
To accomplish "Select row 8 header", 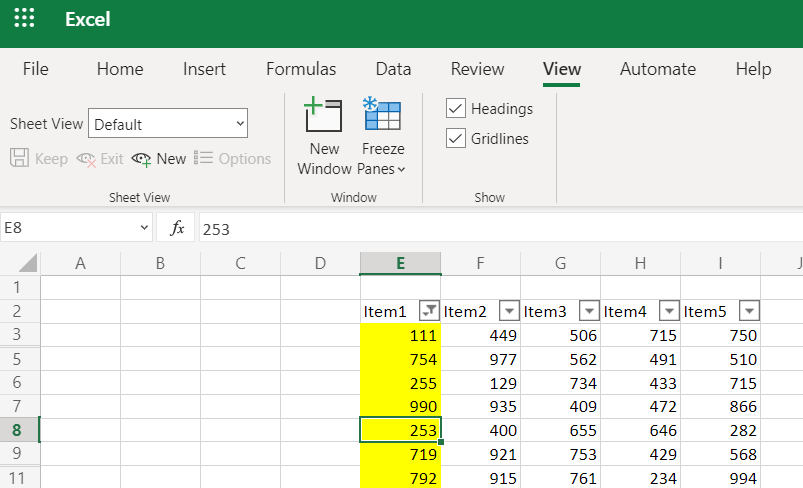I will pyautogui.click(x=19, y=430).
